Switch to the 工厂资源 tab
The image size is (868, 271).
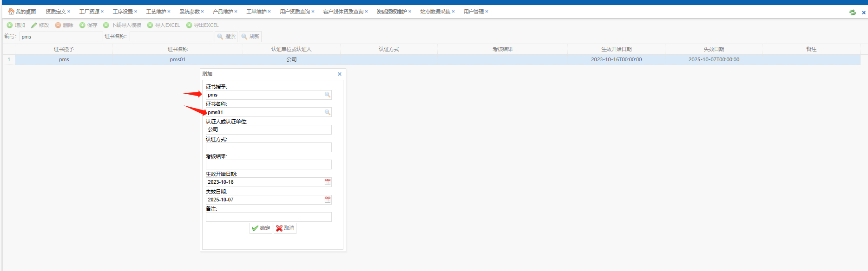pyautogui.click(x=89, y=12)
